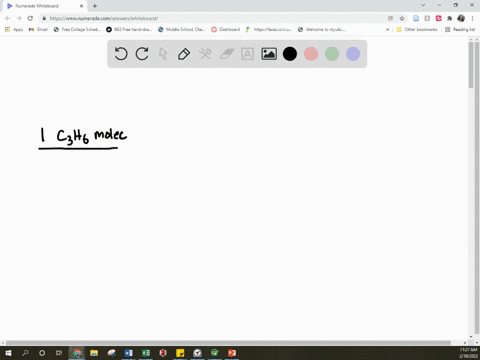Screen dimensions: 480x360
Task: Open the Gmail bookmark
Action: pos(38,29)
